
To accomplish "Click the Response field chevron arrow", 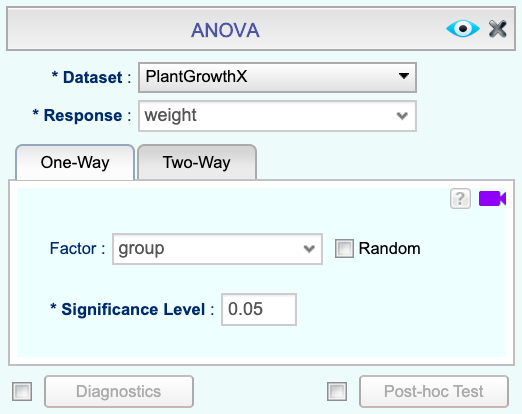I will [402, 116].
